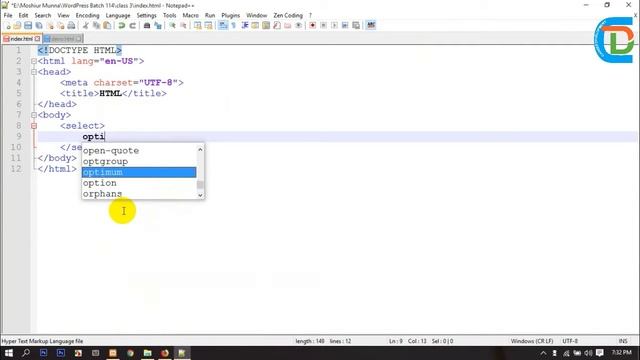Click the Paste toolbar icon
This screenshot has height=360, width=640.
(x=107, y=25)
